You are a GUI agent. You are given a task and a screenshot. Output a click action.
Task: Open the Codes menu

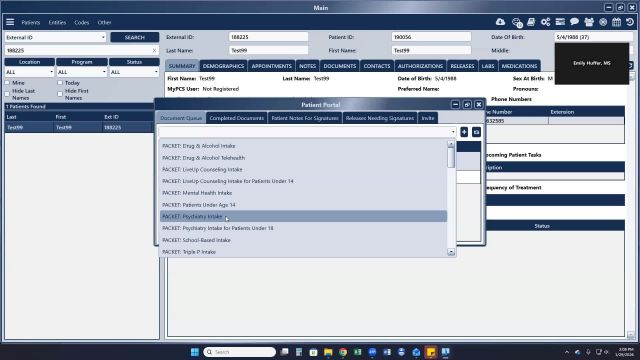point(82,22)
